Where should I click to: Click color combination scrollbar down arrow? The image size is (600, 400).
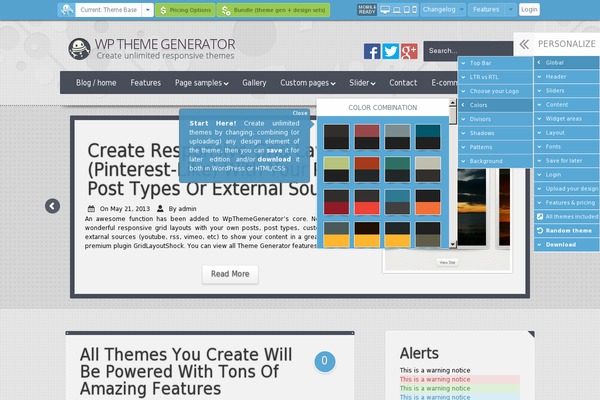pos(453,244)
